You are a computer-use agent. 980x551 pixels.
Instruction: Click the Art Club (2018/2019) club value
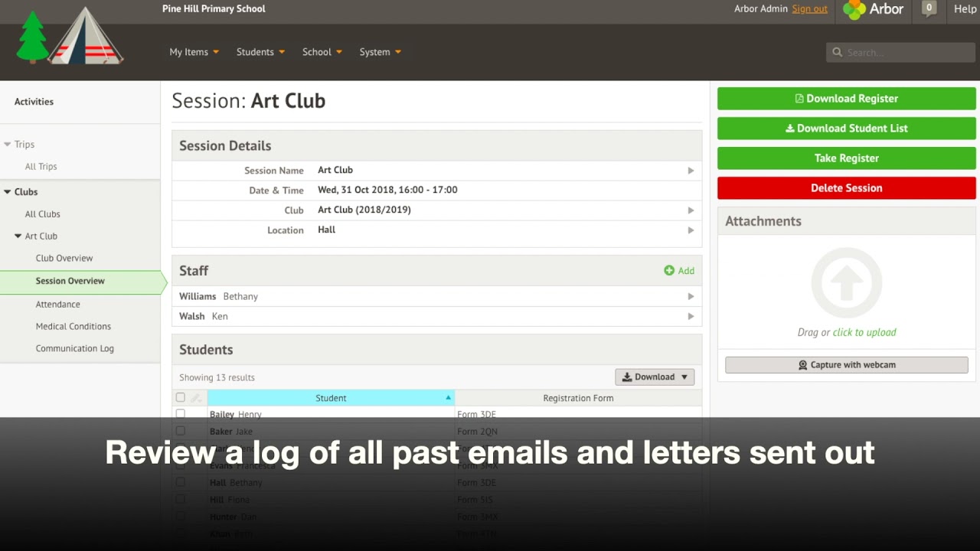pos(364,210)
